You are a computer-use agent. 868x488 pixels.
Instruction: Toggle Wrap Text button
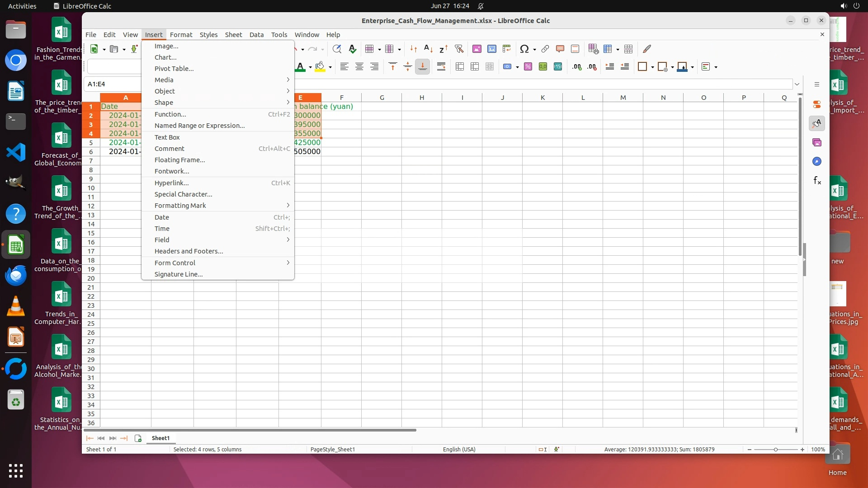pyautogui.click(x=441, y=67)
